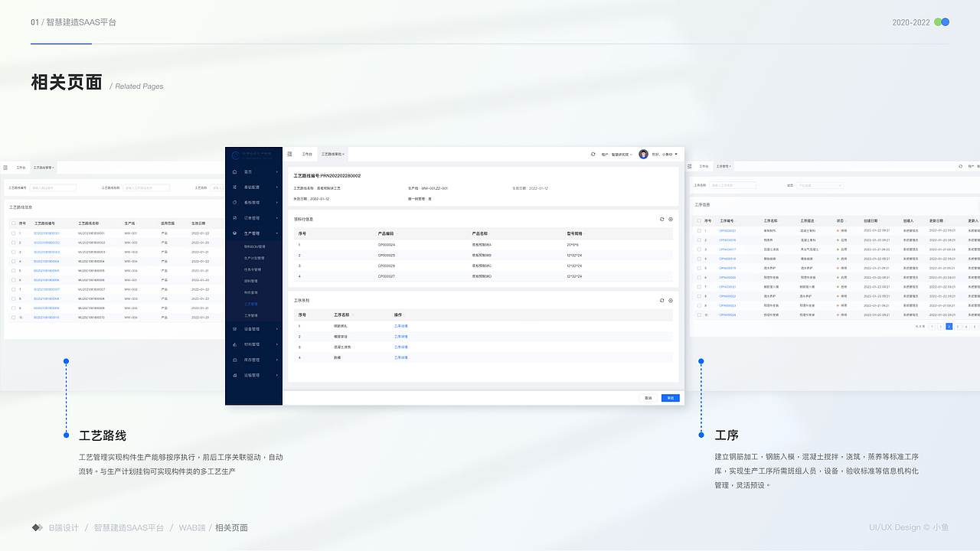Switch to 工作台 tab in left window

(x=21, y=167)
